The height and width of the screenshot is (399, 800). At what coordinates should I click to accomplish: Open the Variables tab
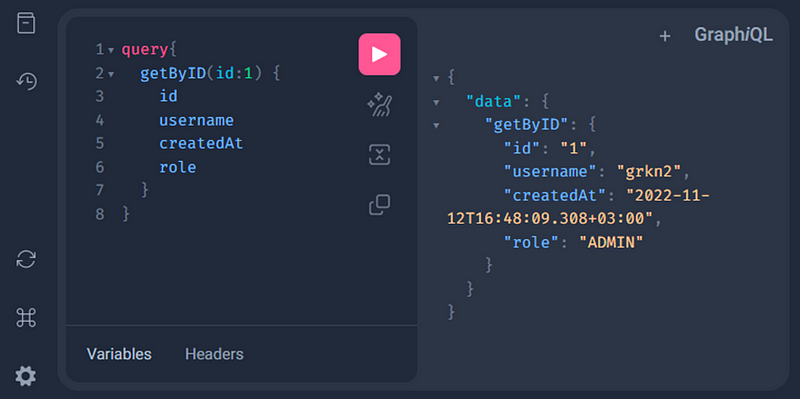(119, 354)
